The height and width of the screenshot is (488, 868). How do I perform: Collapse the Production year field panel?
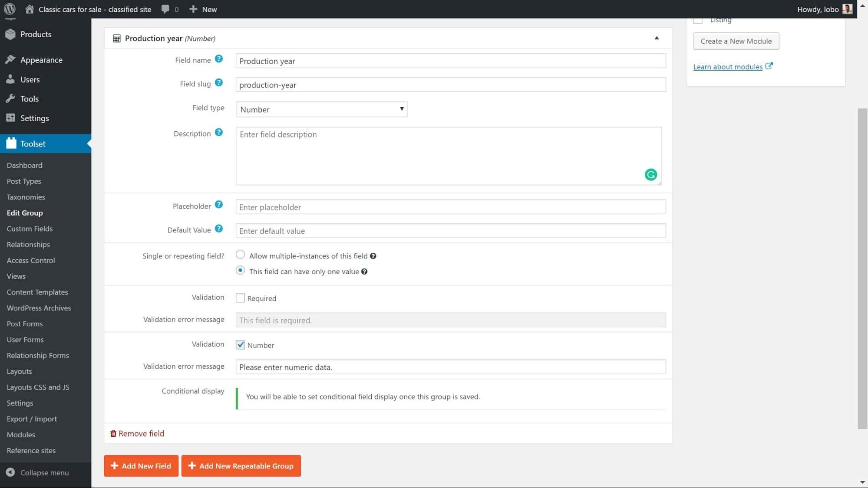click(656, 38)
